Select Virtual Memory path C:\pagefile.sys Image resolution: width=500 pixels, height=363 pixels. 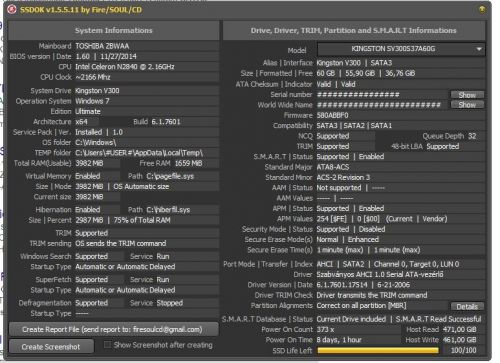[x=170, y=176]
